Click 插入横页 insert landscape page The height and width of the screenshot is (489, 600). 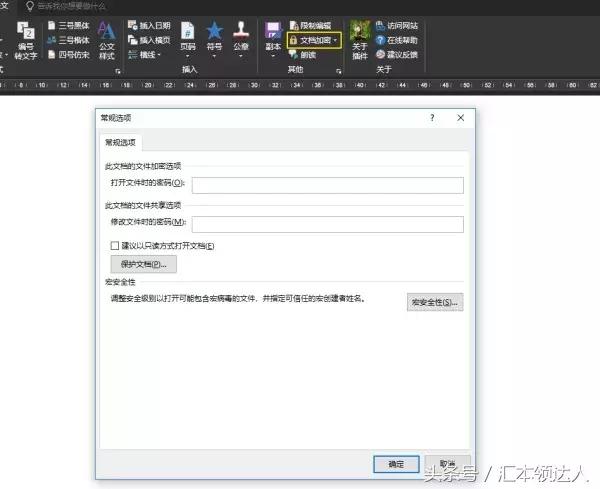[149, 40]
